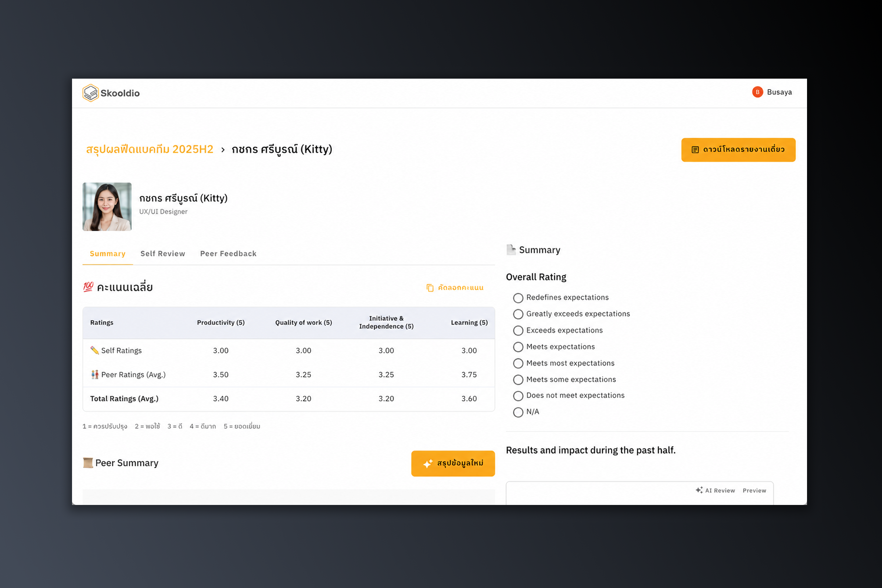Click the download report document icon
This screenshot has width=882, height=588.
point(695,150)
